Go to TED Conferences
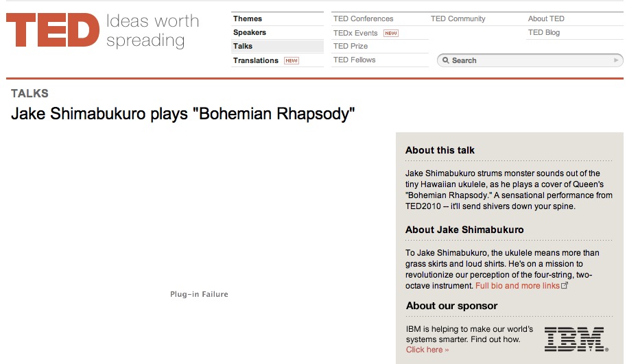 364,19
